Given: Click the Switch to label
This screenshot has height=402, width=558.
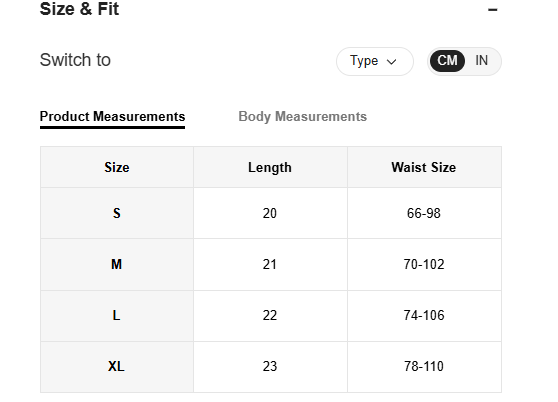Looking at the screenshot, I should 75,60.
